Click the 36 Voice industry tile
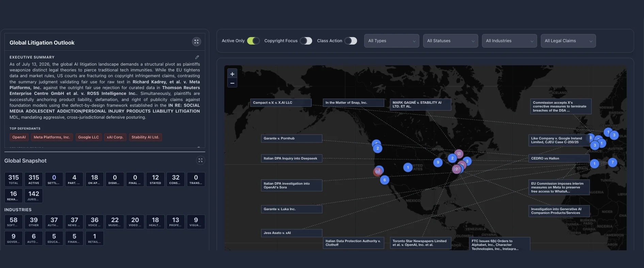Image resolution: width=644 pixels, height=268 pixels. point(95,222)
